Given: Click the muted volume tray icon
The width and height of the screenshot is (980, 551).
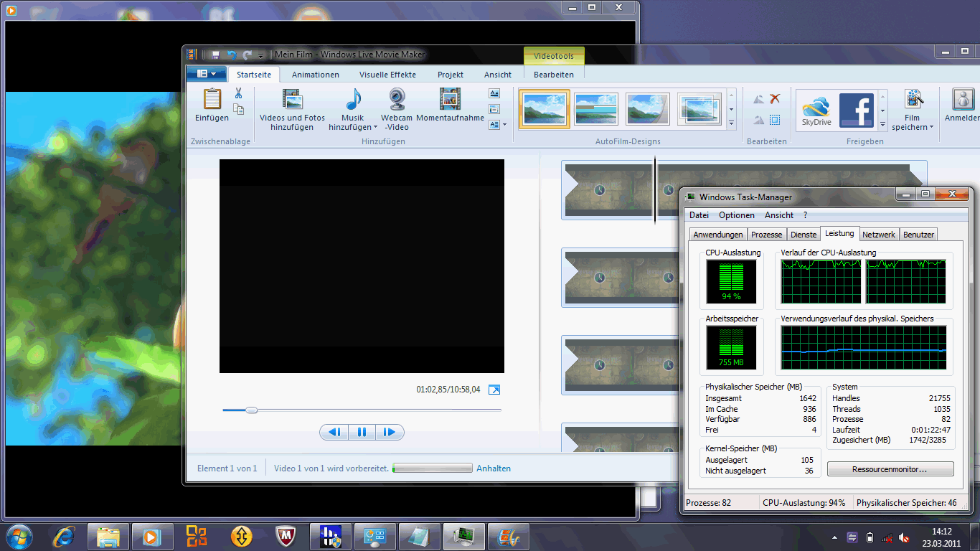Looking at the screenshot, I should (x=905, y=537).
